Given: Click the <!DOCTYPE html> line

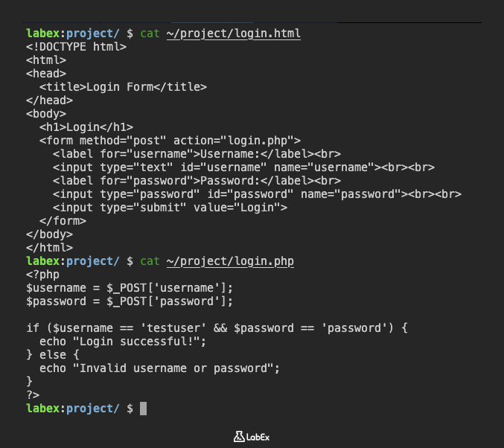Looking at the screenshot, I should point(76,47).
